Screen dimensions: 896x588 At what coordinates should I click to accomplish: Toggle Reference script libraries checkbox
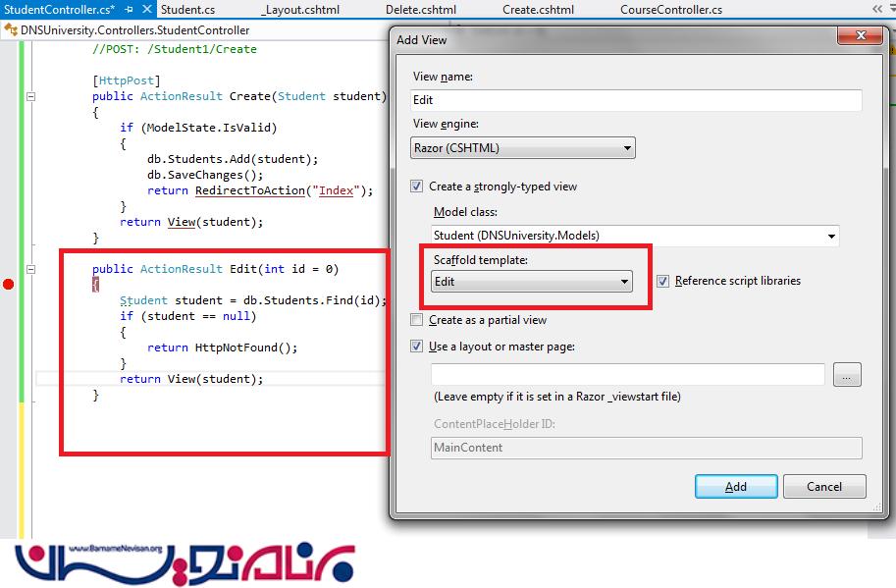click(x=663, y=281)
